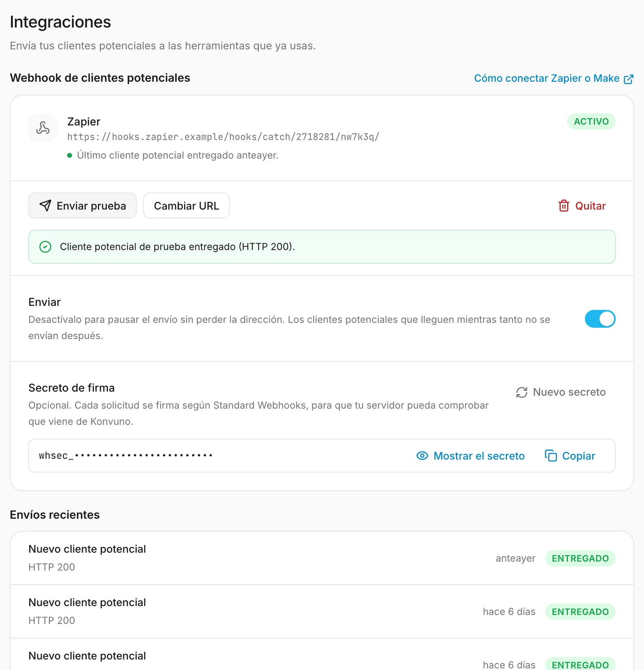Send a test lead with Enviar prueba
Image resolution: width=644 pixels, height=670 pixels.
[83, 206]
